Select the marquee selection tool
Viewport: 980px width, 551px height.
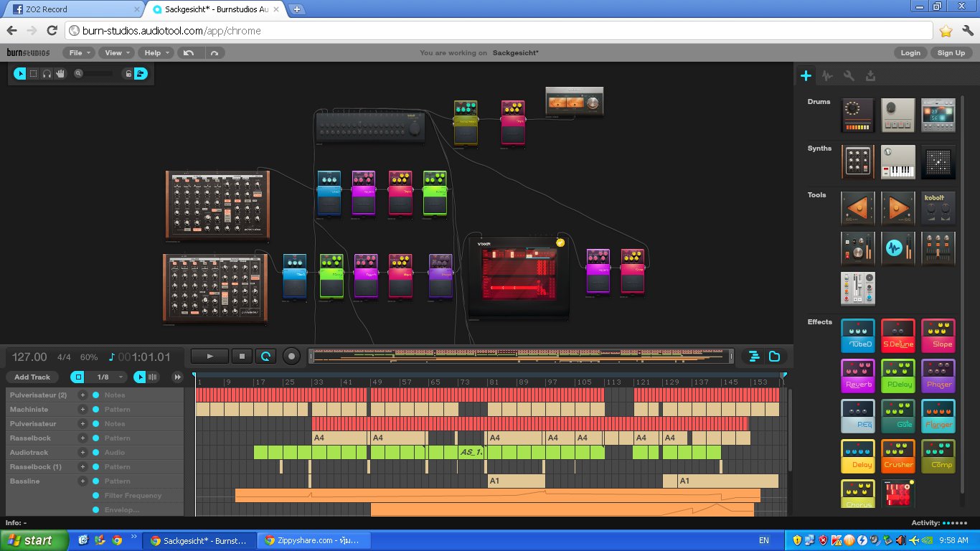pyautogui.click(x=33, y=73)
